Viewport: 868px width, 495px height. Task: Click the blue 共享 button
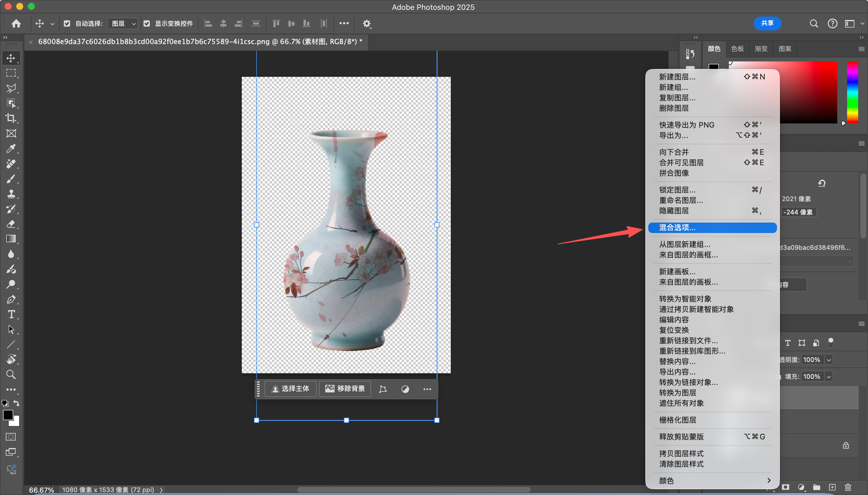click(x=767, y=23)
